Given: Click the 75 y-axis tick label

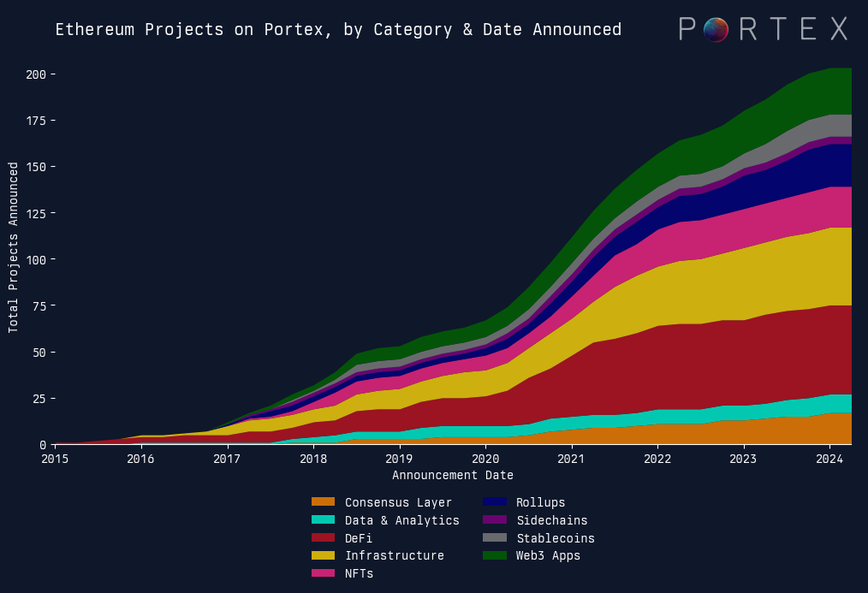Looking at the screenshot, I should pos(39,305).
